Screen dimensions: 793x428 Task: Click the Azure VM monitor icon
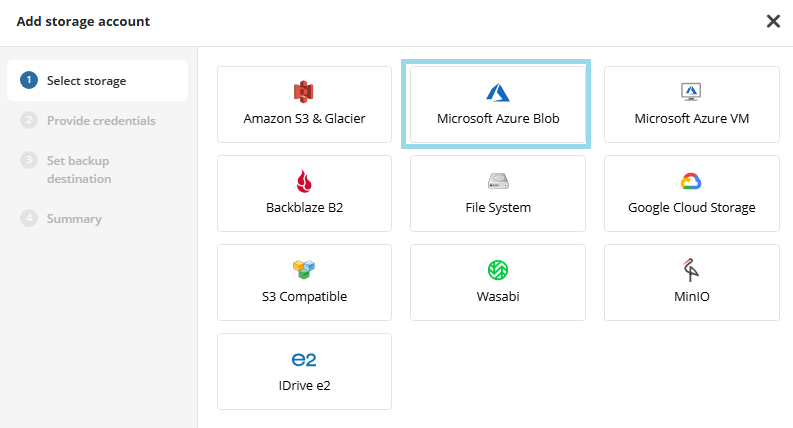pos(691,92)
